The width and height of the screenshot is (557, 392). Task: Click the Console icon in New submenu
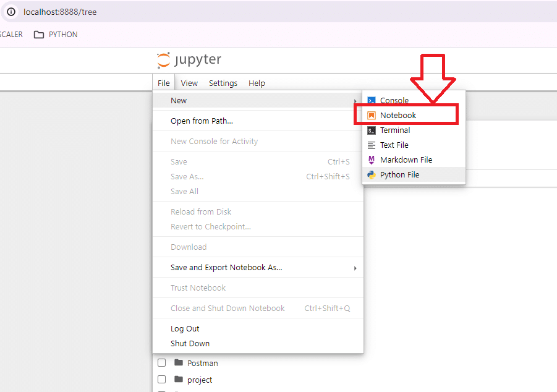pyautogui.click(x=371, y=101)
